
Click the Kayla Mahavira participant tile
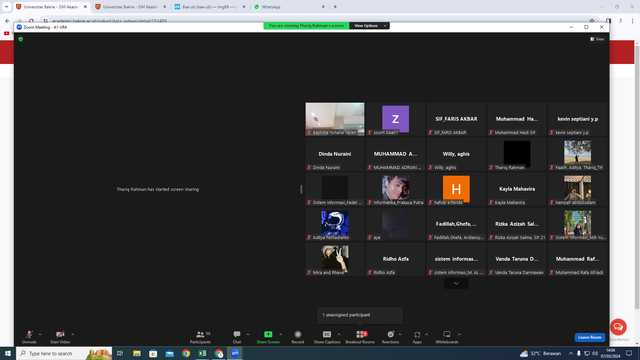(517, 189)
